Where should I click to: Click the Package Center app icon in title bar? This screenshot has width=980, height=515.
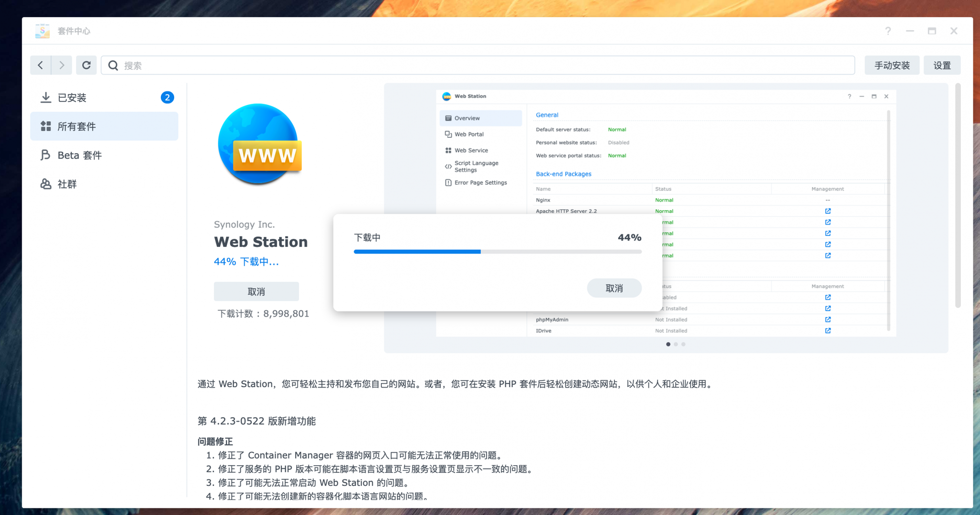[x=42, y=31]
